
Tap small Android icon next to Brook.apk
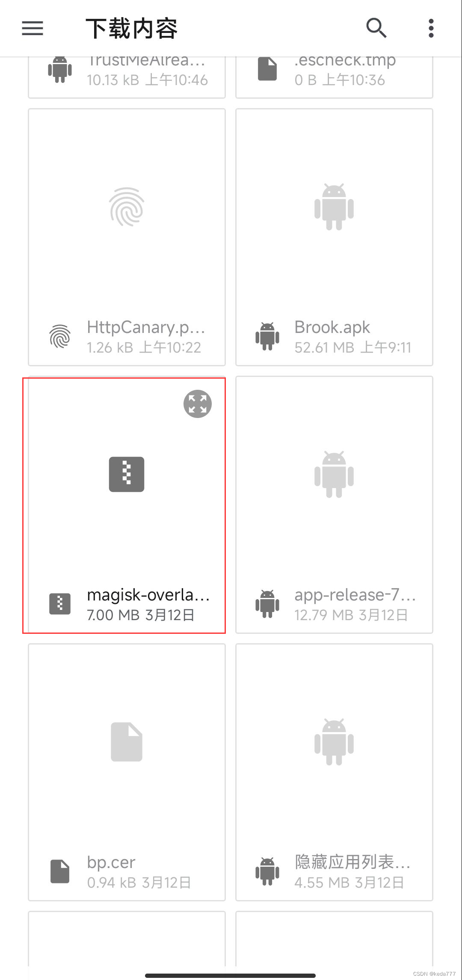tap(267, 336)
